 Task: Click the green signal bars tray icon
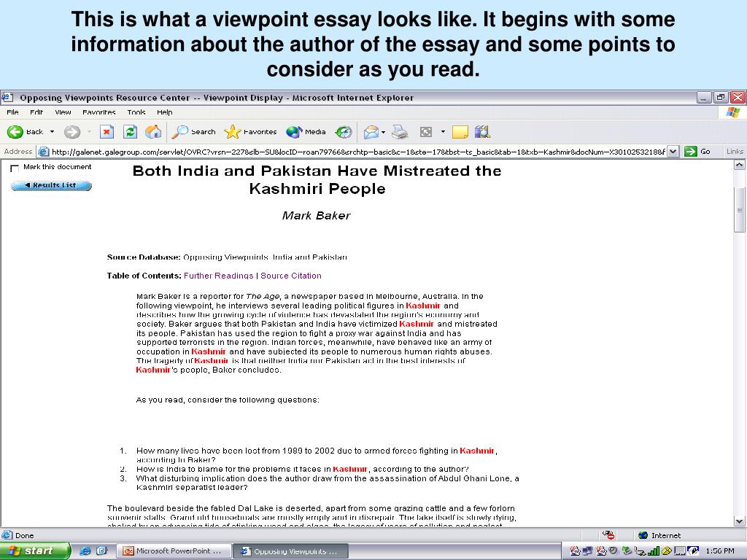[x=653, y=551]
